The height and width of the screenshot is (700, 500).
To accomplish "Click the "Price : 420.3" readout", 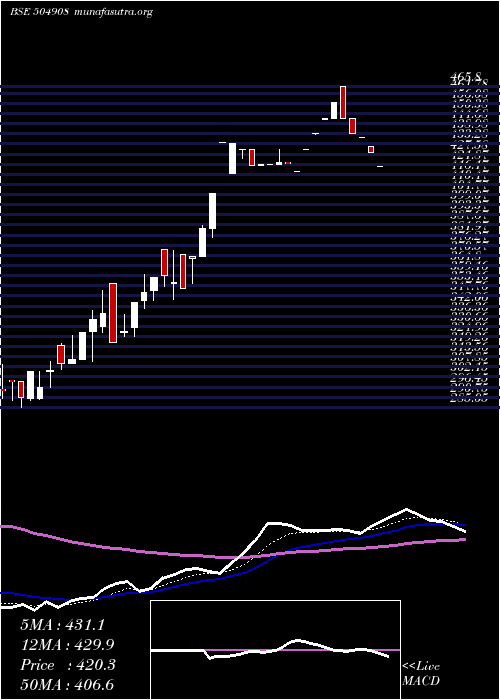I will tap(68, 665).
